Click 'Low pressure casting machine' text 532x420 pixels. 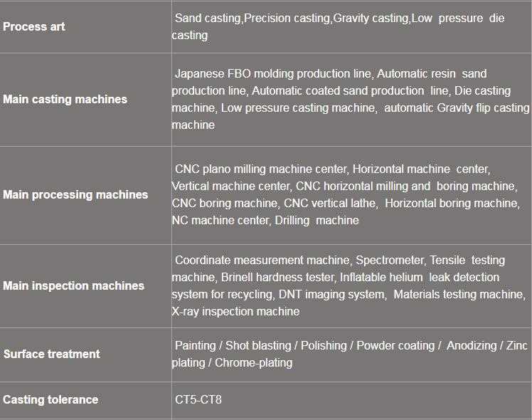(297, 107)
